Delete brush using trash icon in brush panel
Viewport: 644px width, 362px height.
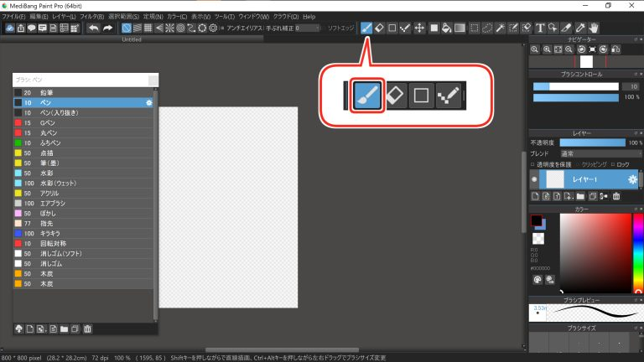(x=87, y=328)
